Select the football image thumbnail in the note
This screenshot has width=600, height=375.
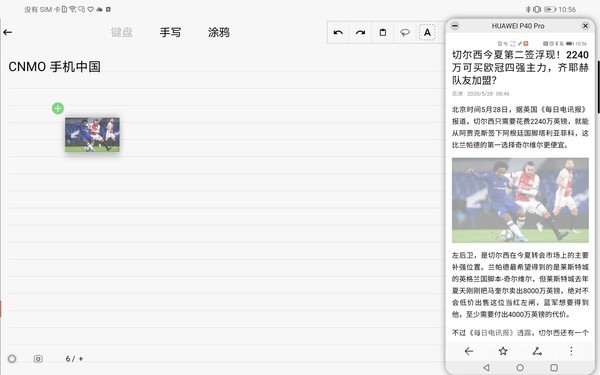click(92, 135)
